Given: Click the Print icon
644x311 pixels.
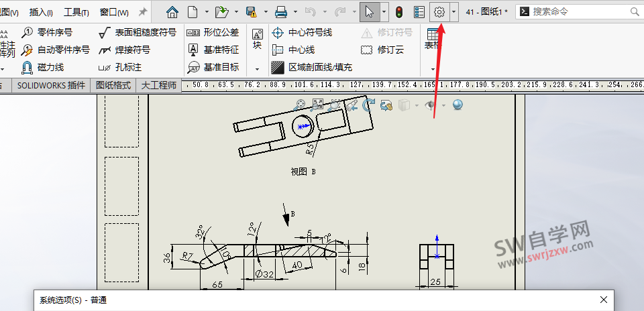Looking at the screenshot, I should [x=282, y=11].
